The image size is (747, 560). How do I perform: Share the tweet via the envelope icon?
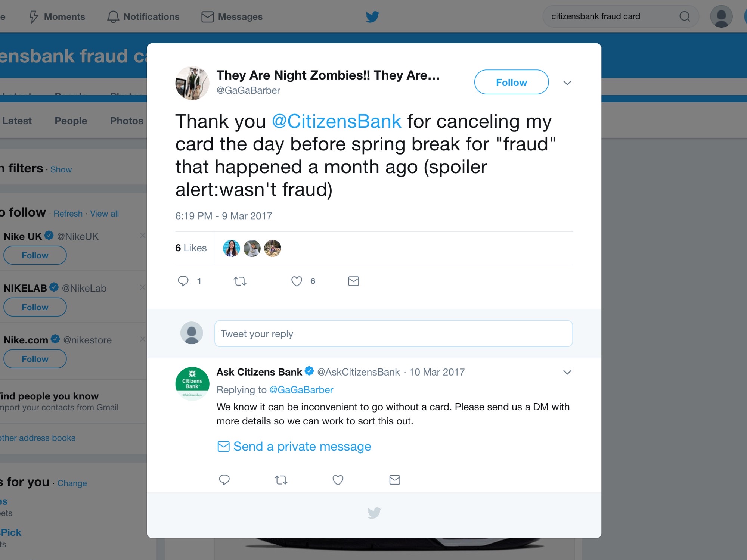coord(353,281)
